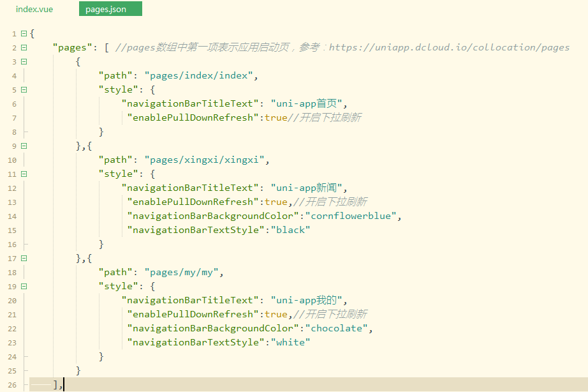Collapse the first page object on line 3

pyautogui.click(x=24, y=61)
